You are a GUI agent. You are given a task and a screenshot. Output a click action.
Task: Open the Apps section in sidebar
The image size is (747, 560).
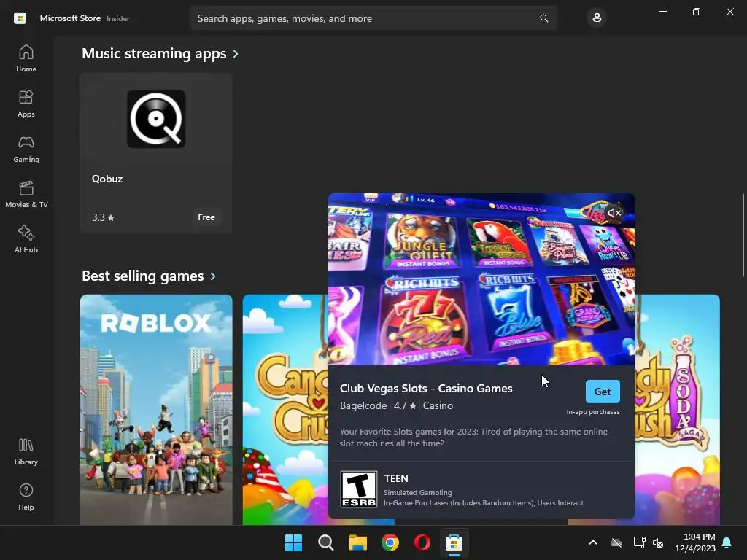pyautogui.click(x=26, y=104)
